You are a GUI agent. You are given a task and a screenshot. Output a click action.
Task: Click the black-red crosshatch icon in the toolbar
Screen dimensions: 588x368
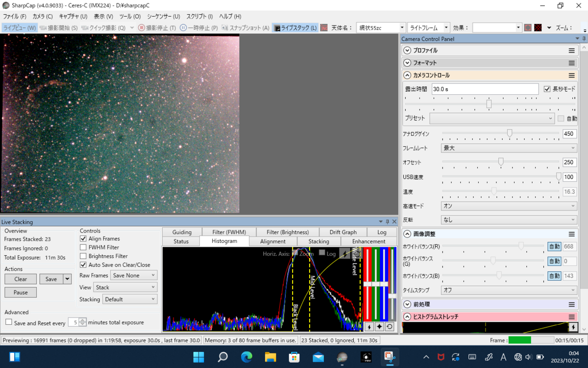[538, 28]
